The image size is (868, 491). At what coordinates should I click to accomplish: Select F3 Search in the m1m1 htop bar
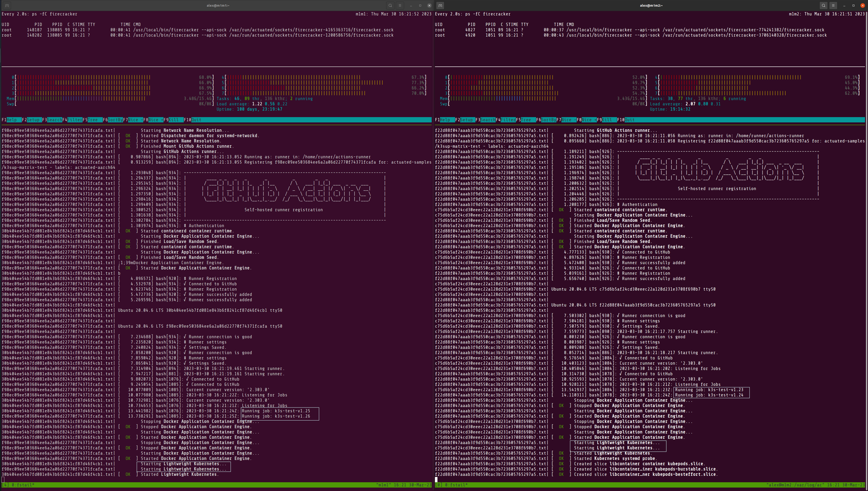tap(52, 120)
